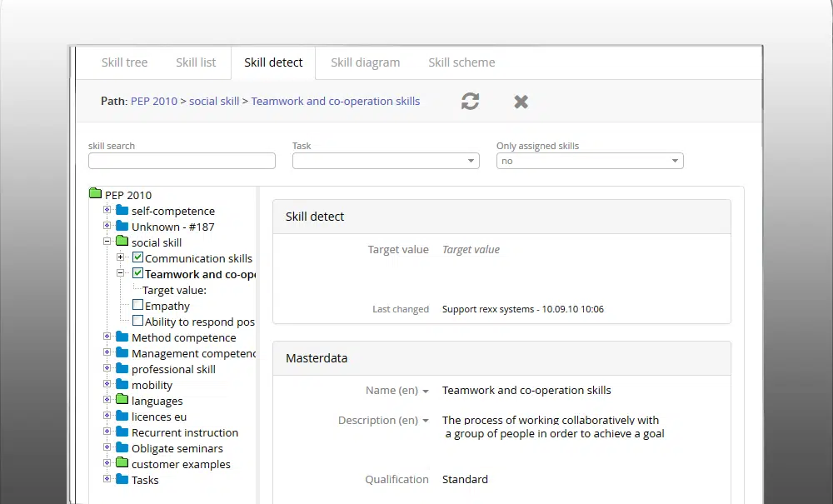The height and width of the screenshot is (504, 833).
Task: Enable the Ability to respond checkbox
Action: click(x=137, y=321)
